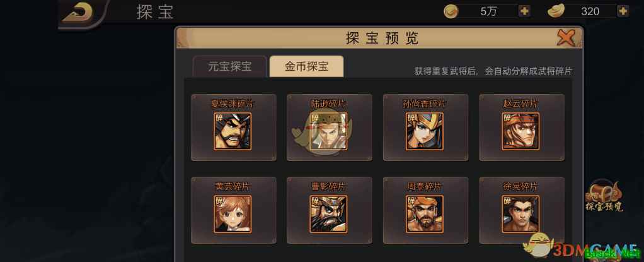Screen dimensions: 644x262
Task: Close the 探宝预览 dialog
Action: click(x=566, y=39)
